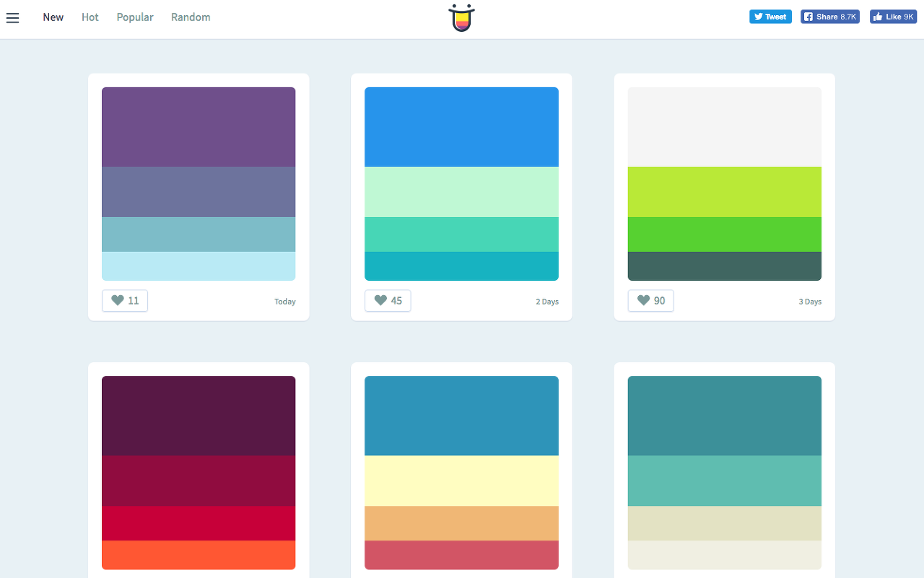Pick dusty teal swatch in Today palette
Image resolution: width=924 pixels, height=578 pixels.
(199, 235)
